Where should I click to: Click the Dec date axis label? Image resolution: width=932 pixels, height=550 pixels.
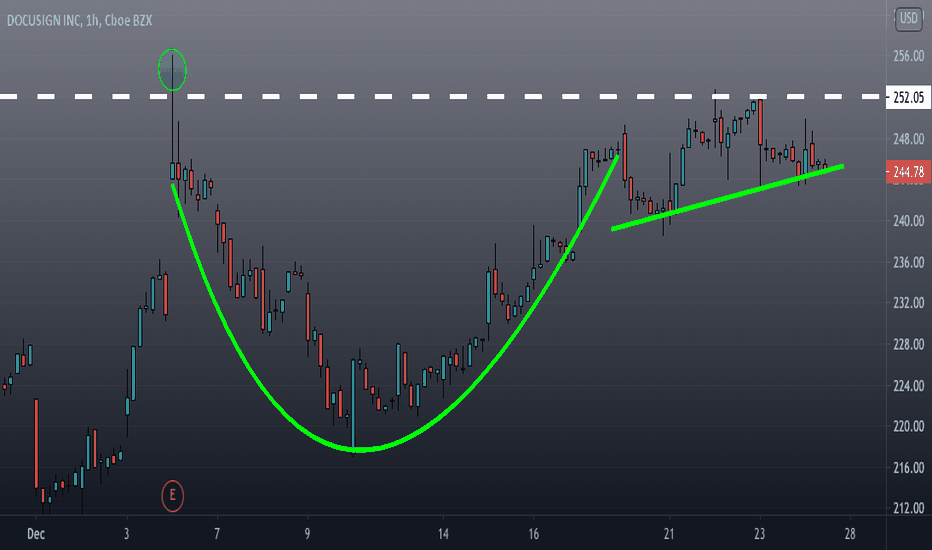(36, 534)
